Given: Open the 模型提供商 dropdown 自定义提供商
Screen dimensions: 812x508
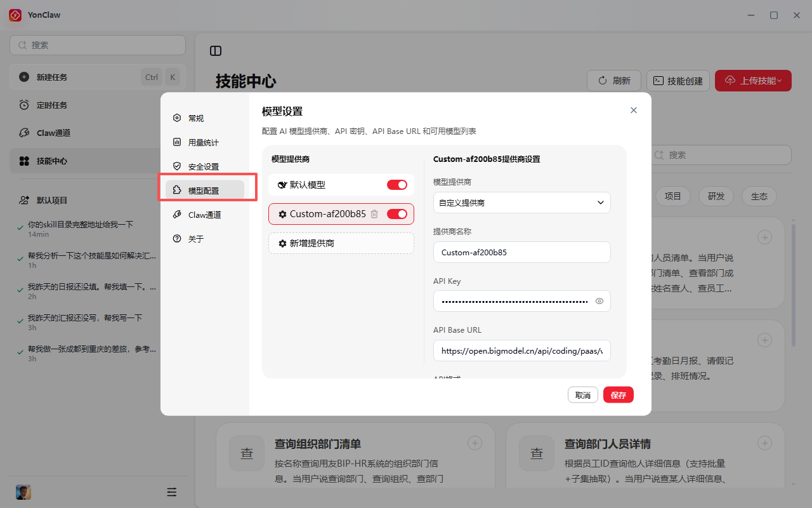Looking at the screenshot, I should pyautogui.click(x=522, y=203).
